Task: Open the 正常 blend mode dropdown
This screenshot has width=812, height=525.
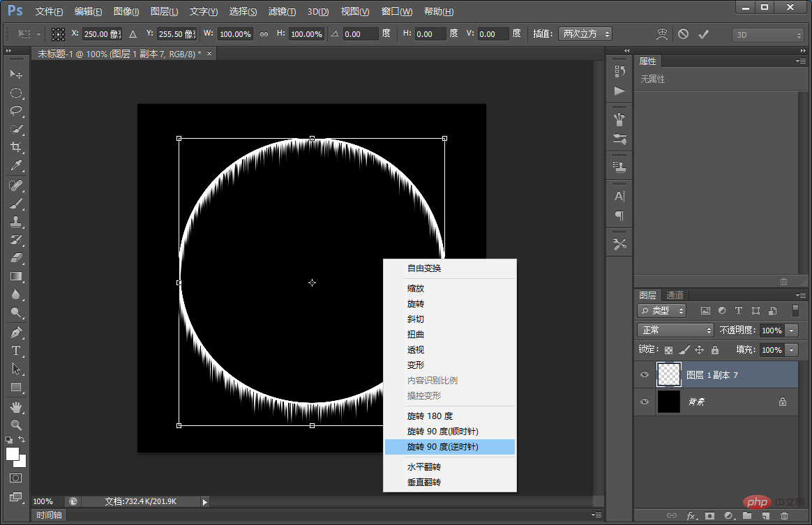Action: tap(675, 330)
